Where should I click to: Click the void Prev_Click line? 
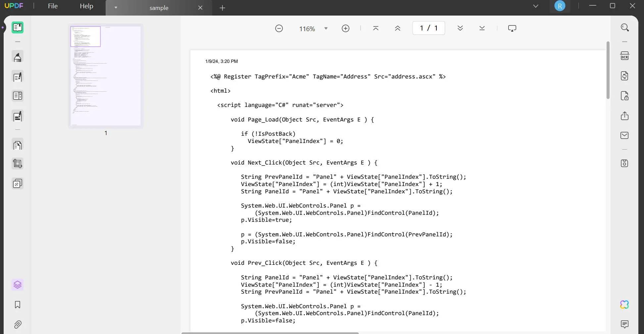[x=304, y=263]
